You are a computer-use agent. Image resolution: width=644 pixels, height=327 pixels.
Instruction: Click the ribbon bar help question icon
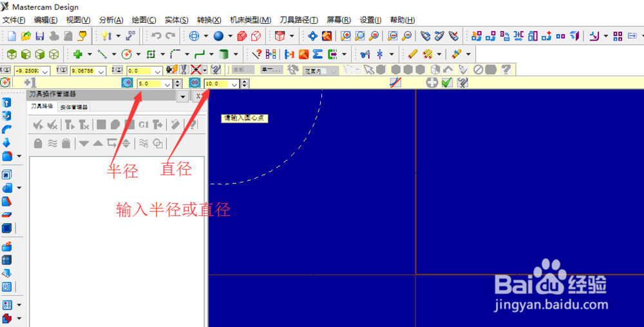pos(462,83)
